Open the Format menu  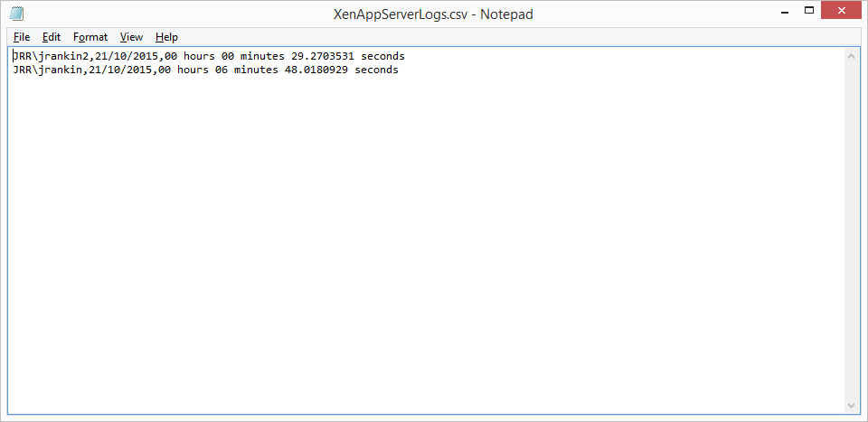point(90,37)
